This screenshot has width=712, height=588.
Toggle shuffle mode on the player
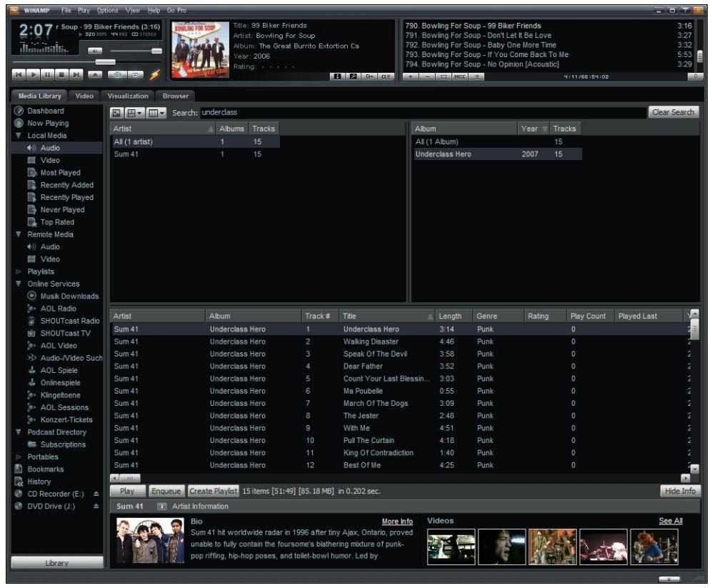point(118,74)
